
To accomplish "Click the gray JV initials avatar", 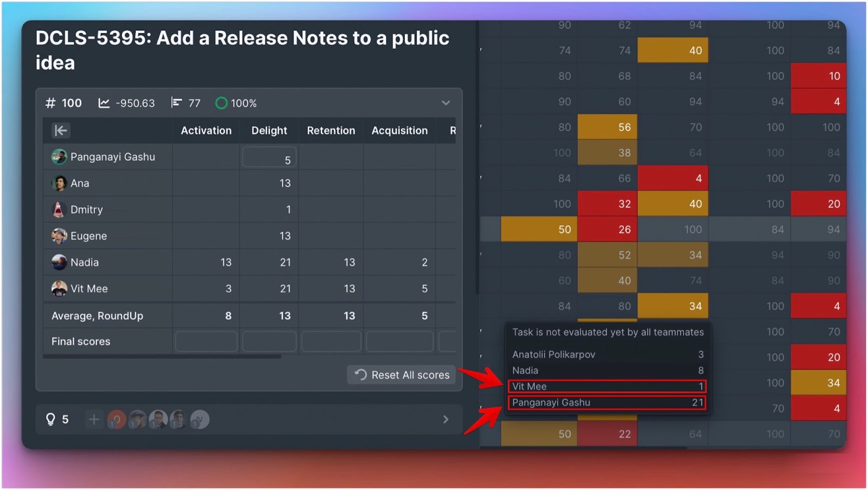I will (x=200, y=419).
